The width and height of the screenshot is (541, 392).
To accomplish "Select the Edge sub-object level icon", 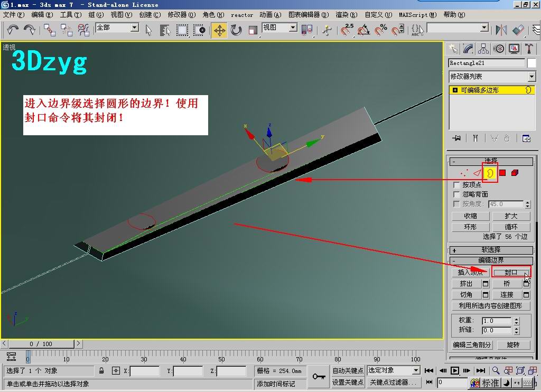I will (x=477, y=173).
